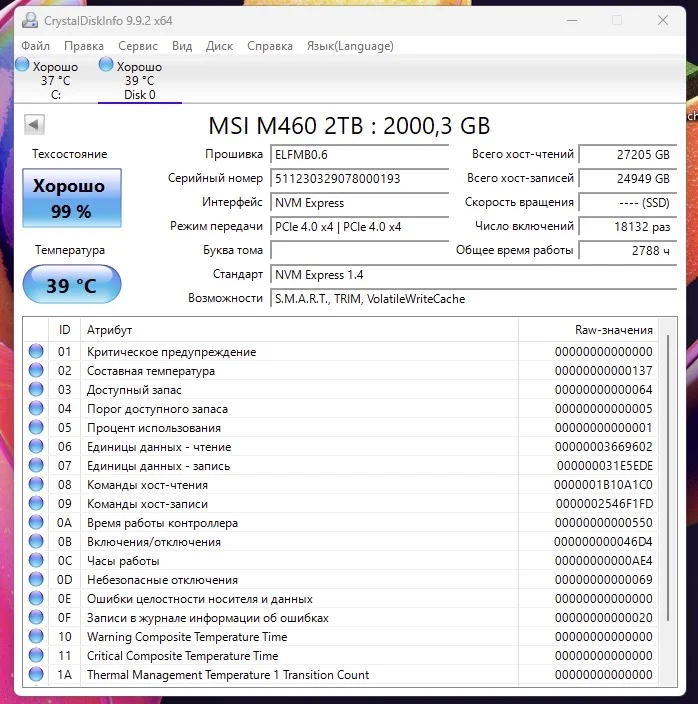Click the Raw-значения column header
This screenshot has height=704, width=698.
click(588, 330)
